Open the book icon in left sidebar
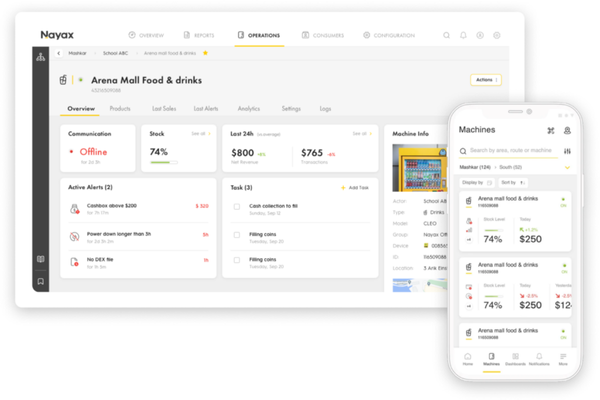The height and width of the screenshot is (400, 600). [41, 259]
